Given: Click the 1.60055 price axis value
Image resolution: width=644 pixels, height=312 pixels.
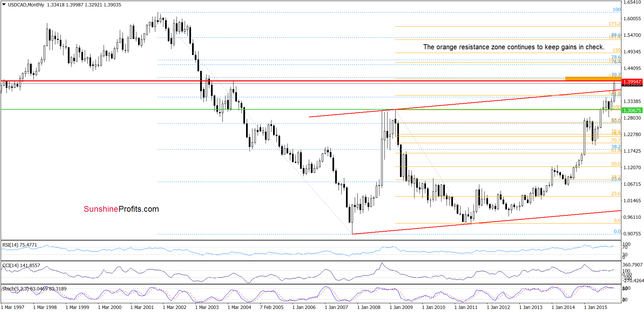Looking at the screenshot, I should click(x=632, y=19).
